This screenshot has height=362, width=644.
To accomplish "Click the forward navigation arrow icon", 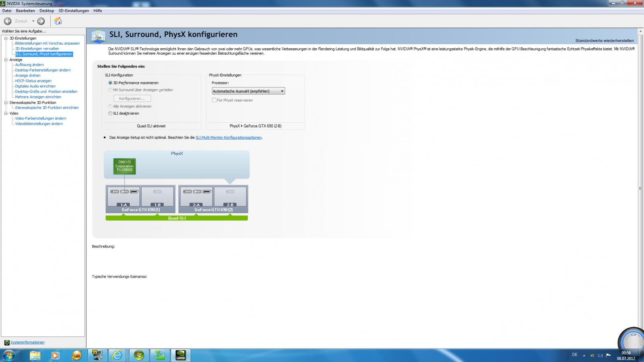I will 41,21.
